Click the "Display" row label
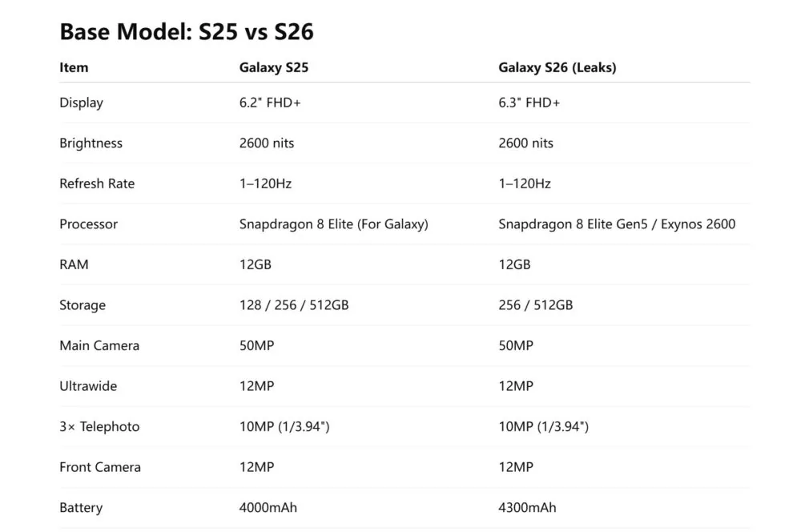This screenshot has width=801, height=532. pyautogui.click(x=81, y=103)
